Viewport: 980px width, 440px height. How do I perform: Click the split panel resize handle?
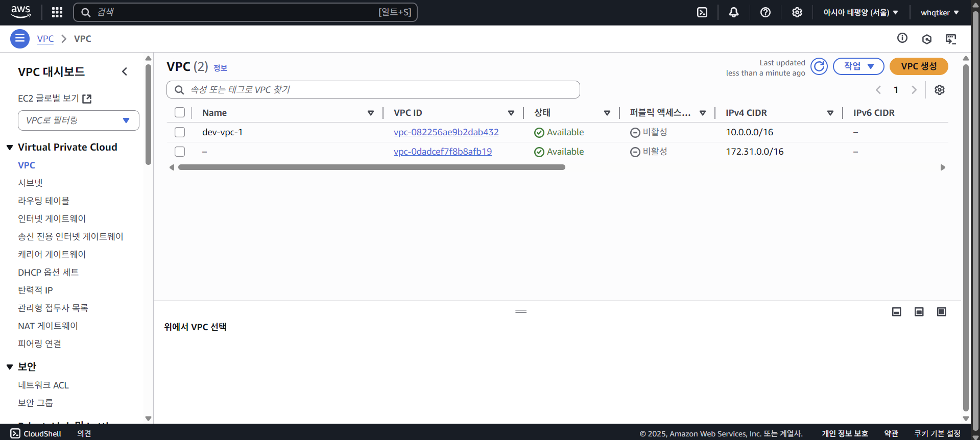521,311
